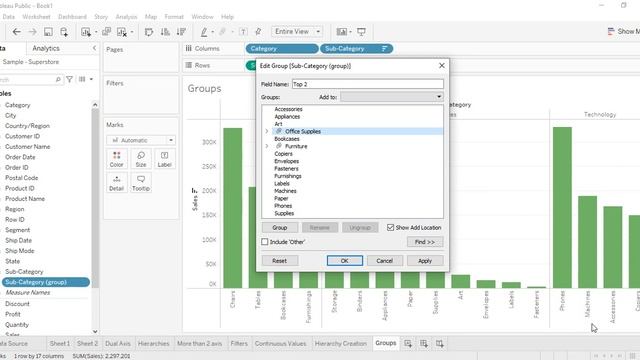Screen dimensions: 640x360
Task: Click the search magnifier in Data pane
Action: [x=58, y=80]
